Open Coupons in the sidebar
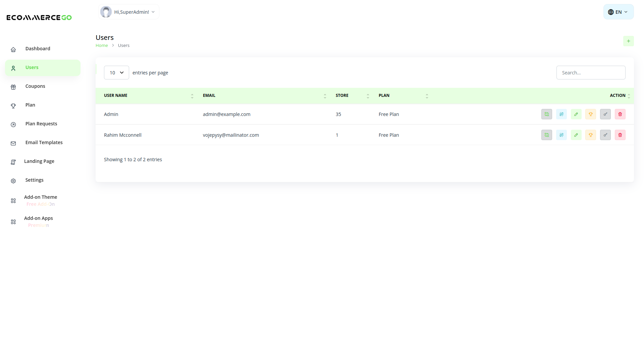The height and width of the screenshot is (362, 644). 35,86
